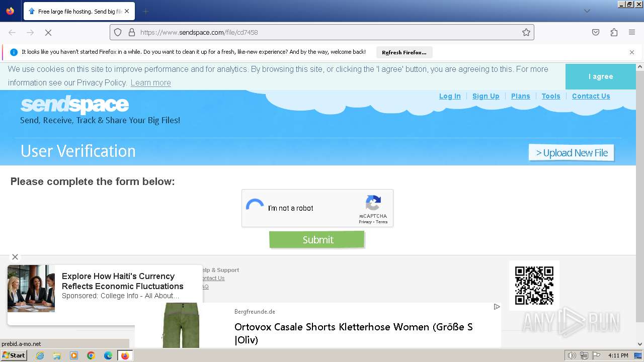Open Windows Media Player taskbar icon
644x362 pixels.
click(74, 355)
